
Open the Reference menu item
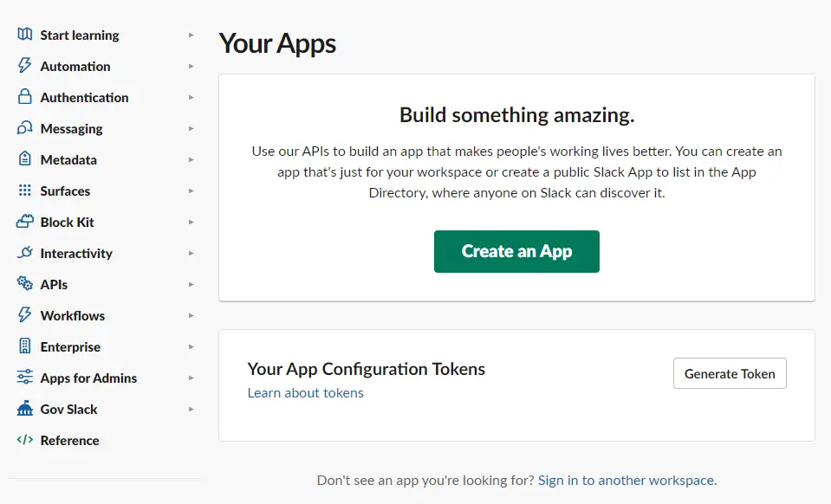tap(69, 441)
